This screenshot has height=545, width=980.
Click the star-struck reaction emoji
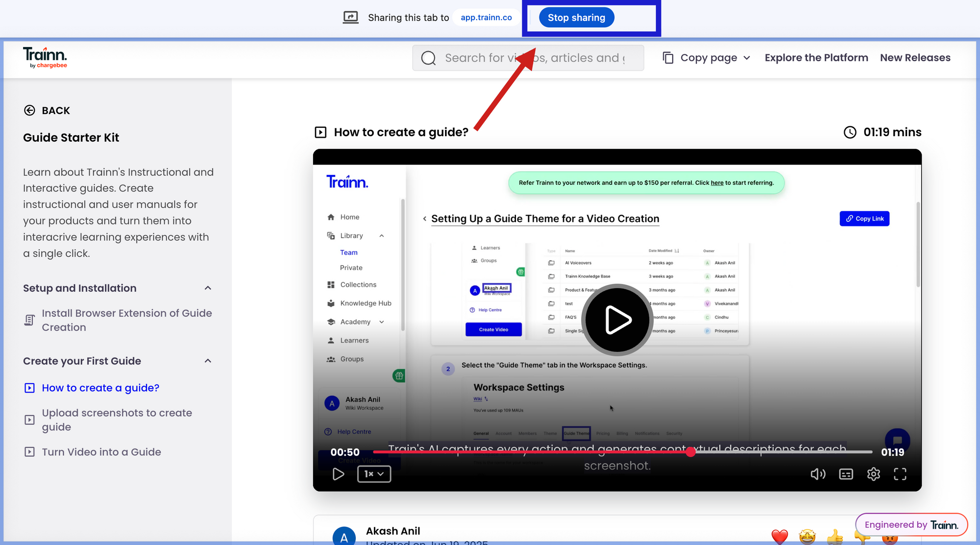[x=807, y=537]
